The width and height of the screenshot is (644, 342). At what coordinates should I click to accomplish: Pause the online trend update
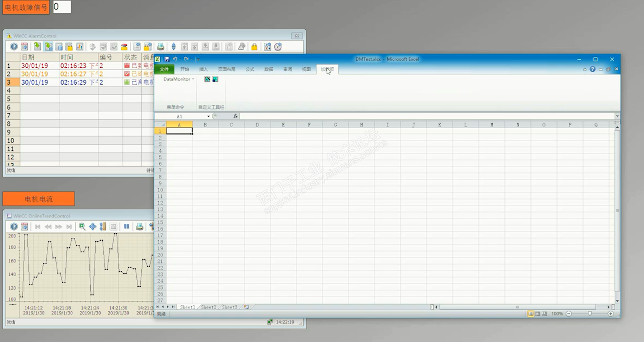pos(127,227)
